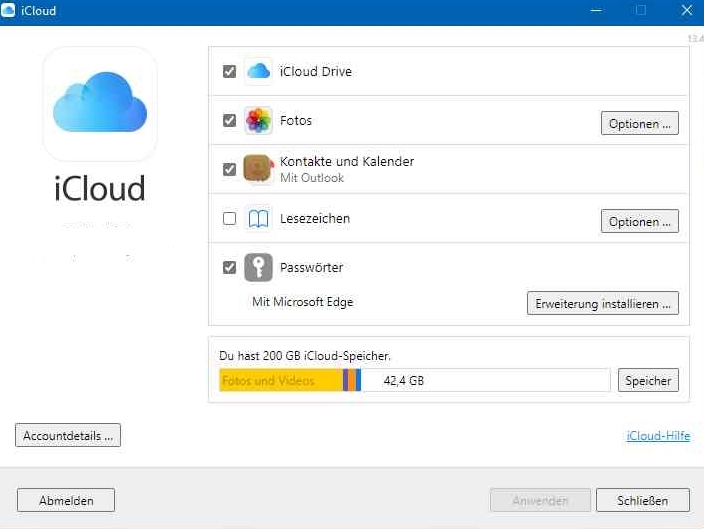Click the Passwörter key icon

(x=259, y=268)
